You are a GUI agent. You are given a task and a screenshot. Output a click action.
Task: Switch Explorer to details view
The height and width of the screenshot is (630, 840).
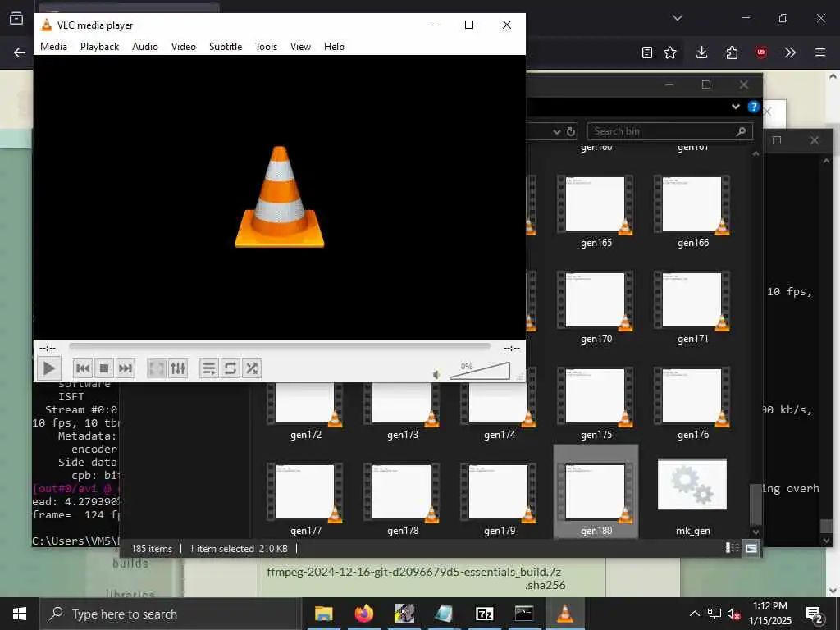coord(732,548)
